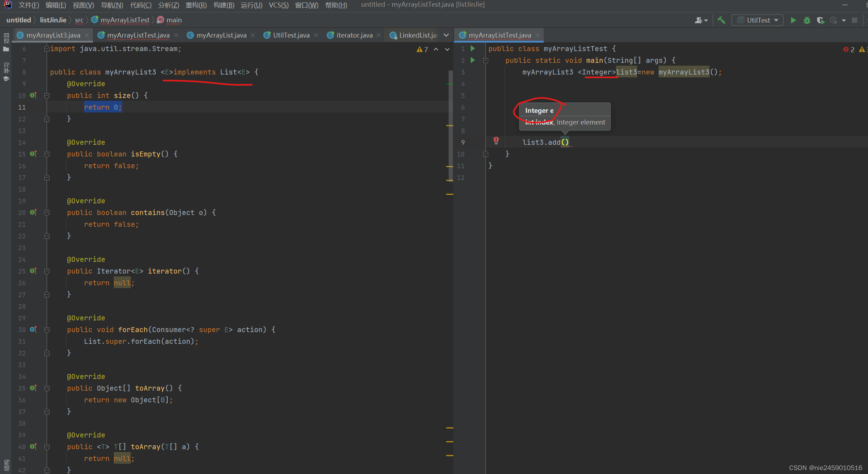Click error count indicator in right editor
The height and width of the screenshot is (474, 868).
coord(849,49)
